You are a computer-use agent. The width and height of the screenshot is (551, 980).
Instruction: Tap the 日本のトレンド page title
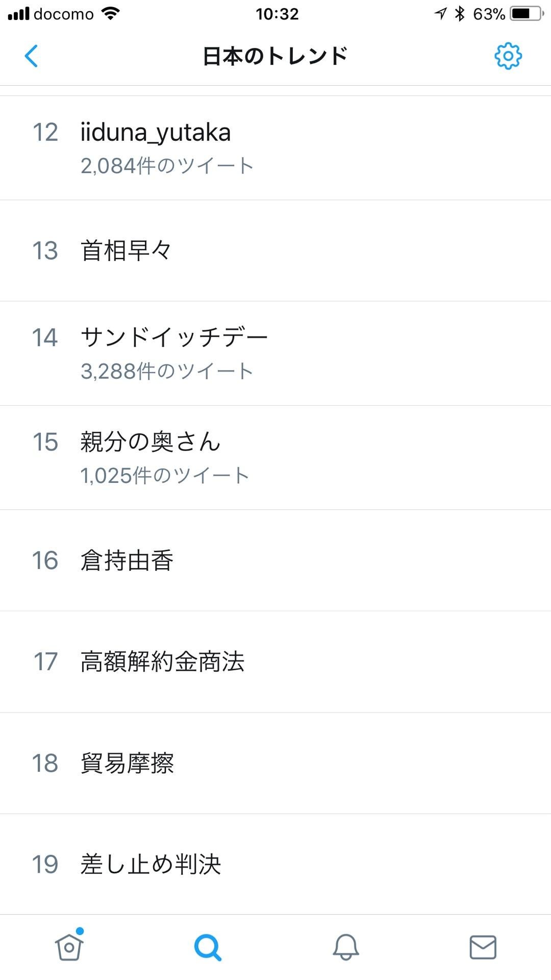pyautogui.click(x=275, y=56)
